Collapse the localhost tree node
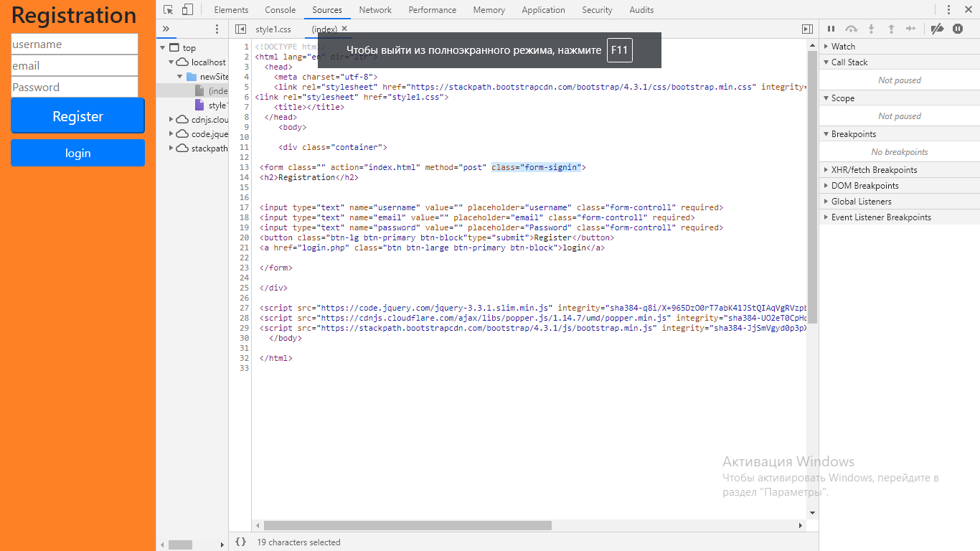 171,62
